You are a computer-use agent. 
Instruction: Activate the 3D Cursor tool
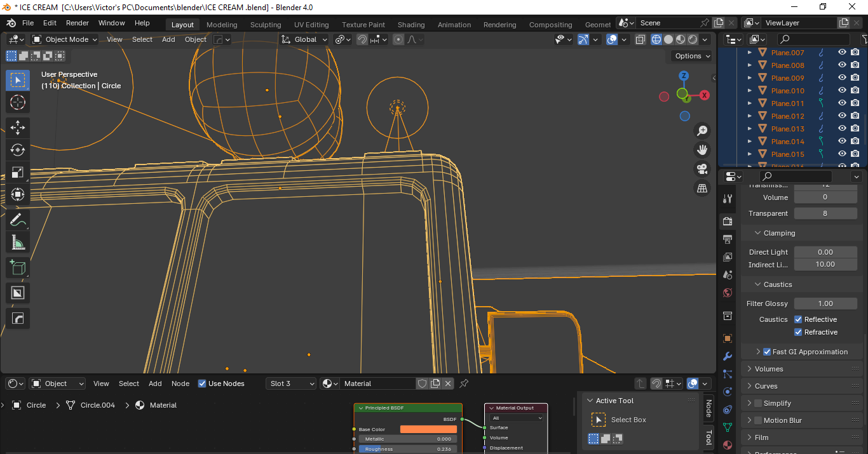pos(17,102)
